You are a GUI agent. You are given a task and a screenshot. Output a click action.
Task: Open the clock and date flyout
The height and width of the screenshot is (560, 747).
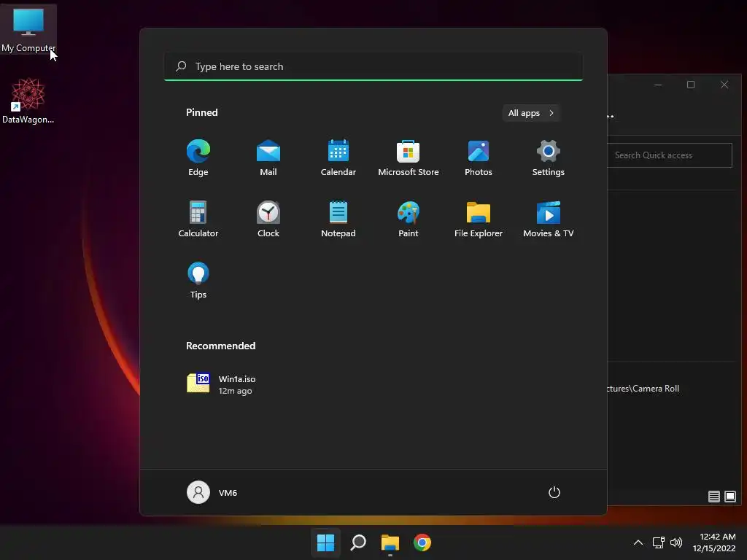713,542
